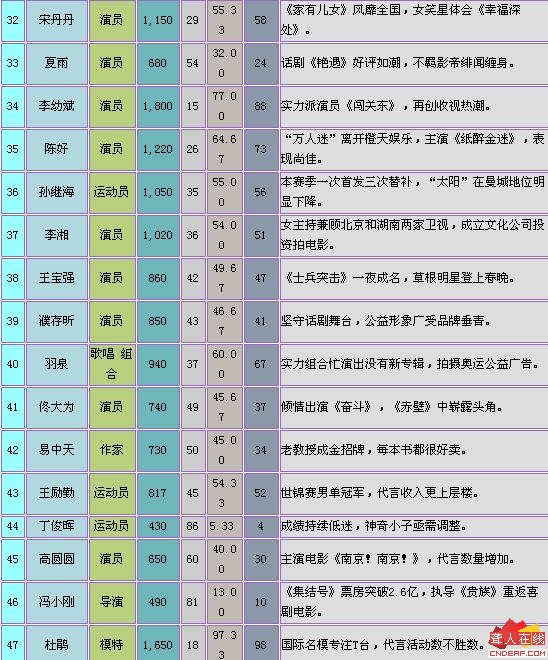Select income value 1,150 for 宋丹丹
Viewport: 548px width, 660px height.
point(157,20)
